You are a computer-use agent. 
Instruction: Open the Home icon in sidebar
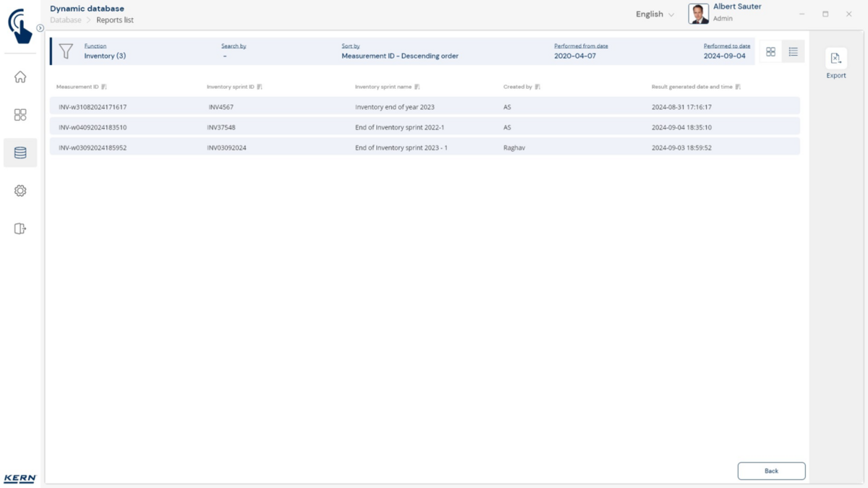tap(20, 77)
